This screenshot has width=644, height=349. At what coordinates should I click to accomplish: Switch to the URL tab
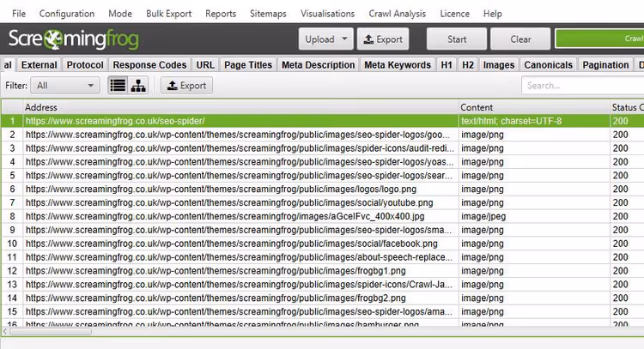click(x=205, y=65)
